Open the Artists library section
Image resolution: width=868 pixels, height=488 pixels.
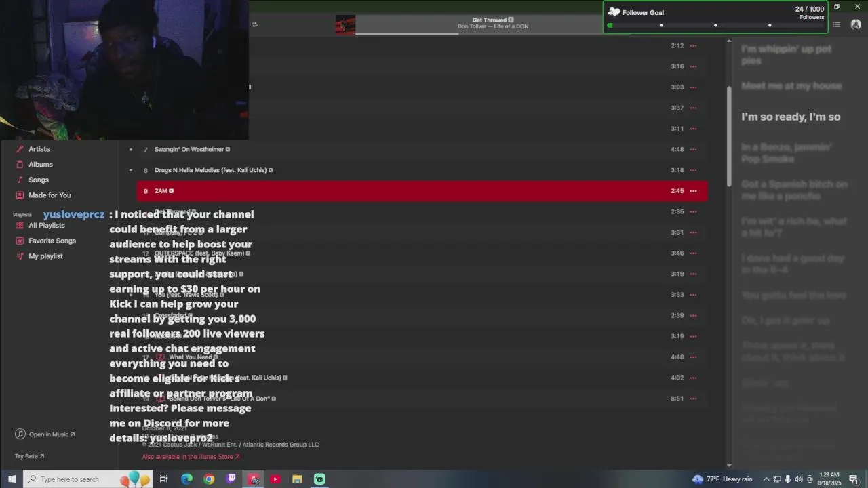(x=39, y=149)
